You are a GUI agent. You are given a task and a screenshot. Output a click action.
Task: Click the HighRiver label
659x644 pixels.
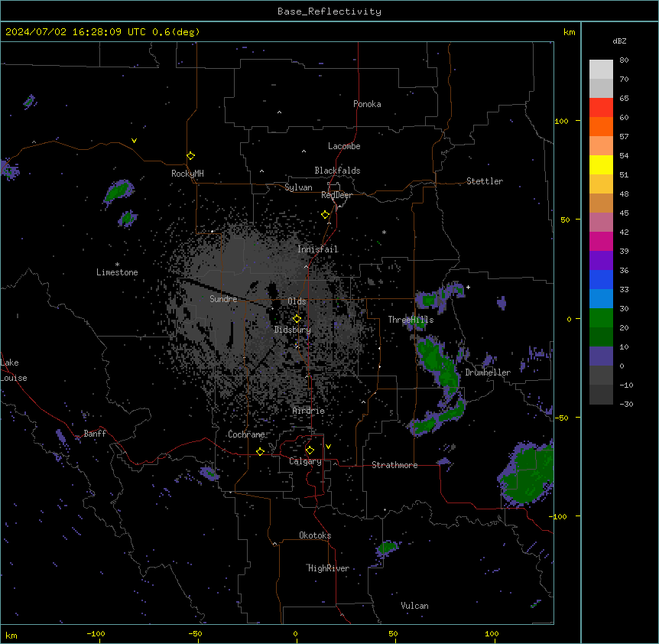(x=329, y=568)
